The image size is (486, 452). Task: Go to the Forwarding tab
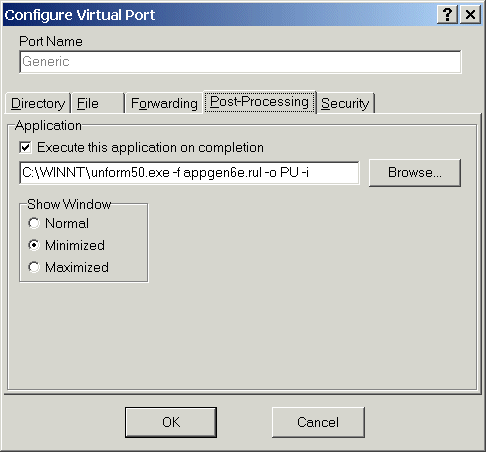pyautogui.click(x=164, y=103)
